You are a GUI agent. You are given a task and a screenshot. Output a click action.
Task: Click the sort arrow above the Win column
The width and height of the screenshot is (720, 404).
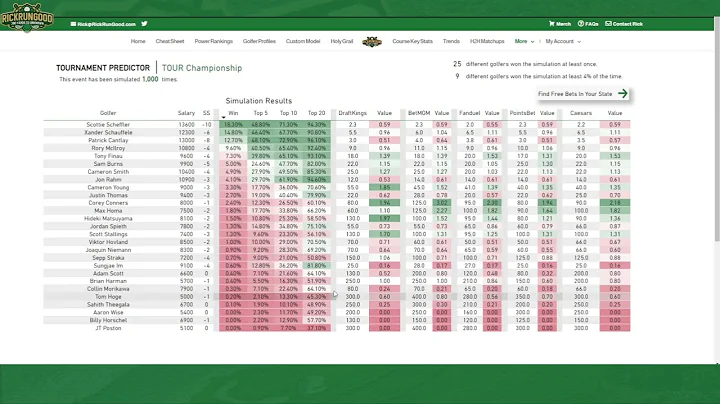pos(223,118)
